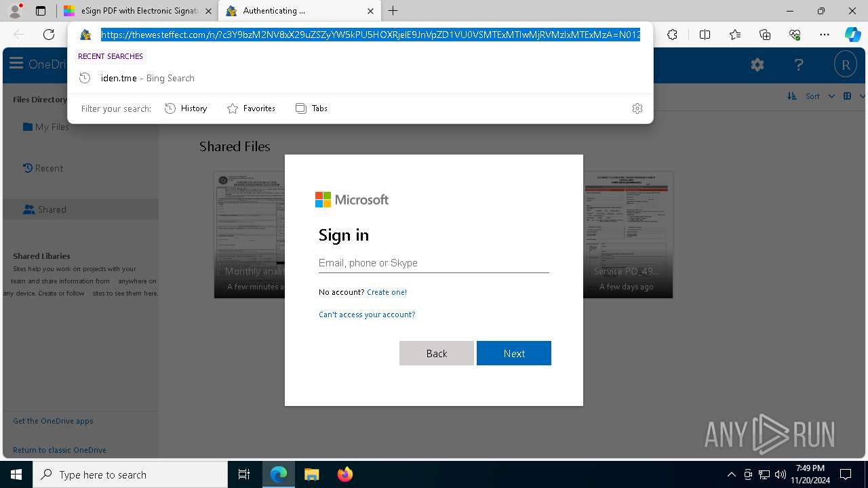Click the taskbar clock showing 7:49 PM
Viewport: 868px width, 488px height.
coord(810,474)
